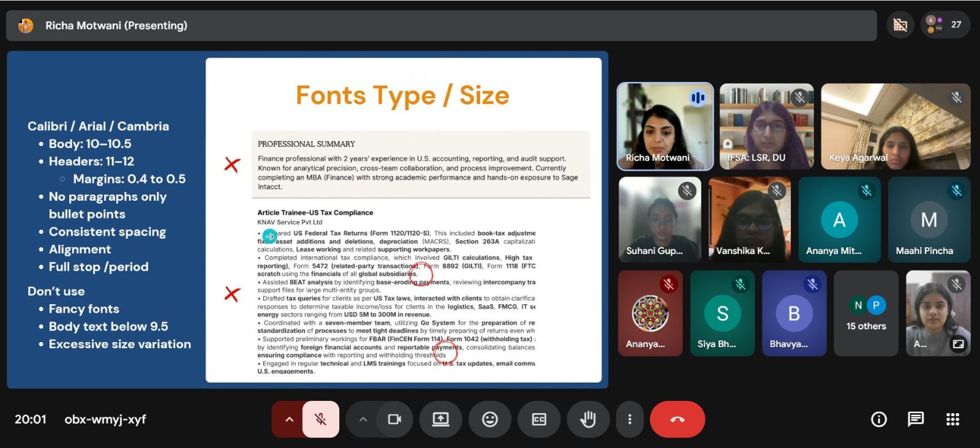Open the 15 others participants tile
980x448 pixels.
(865, 313)
